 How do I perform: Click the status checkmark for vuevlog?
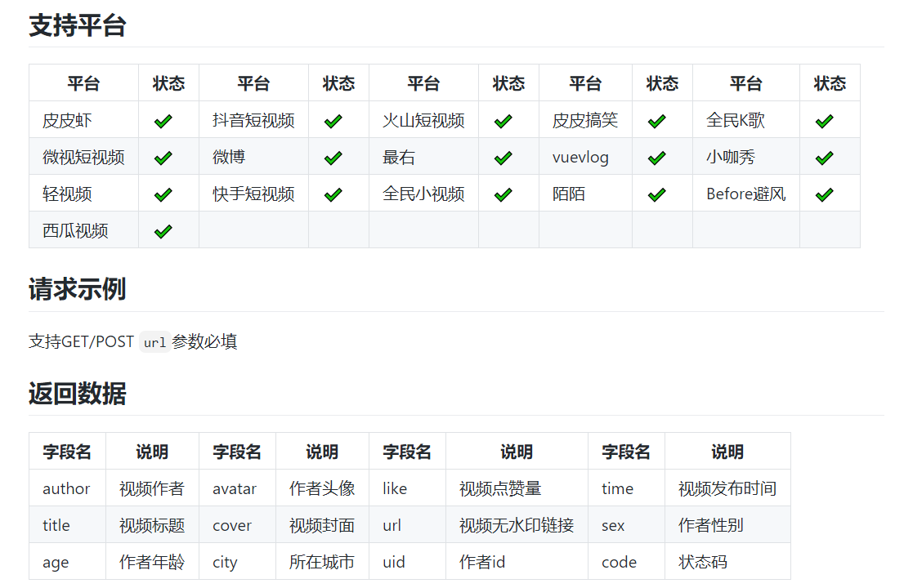pos(656,158)
